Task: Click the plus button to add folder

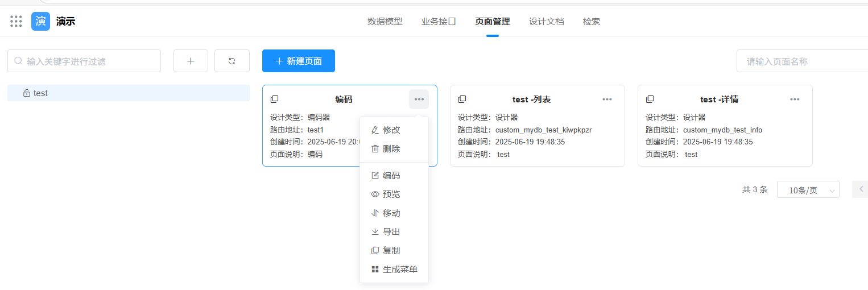Action: [191, 61]
